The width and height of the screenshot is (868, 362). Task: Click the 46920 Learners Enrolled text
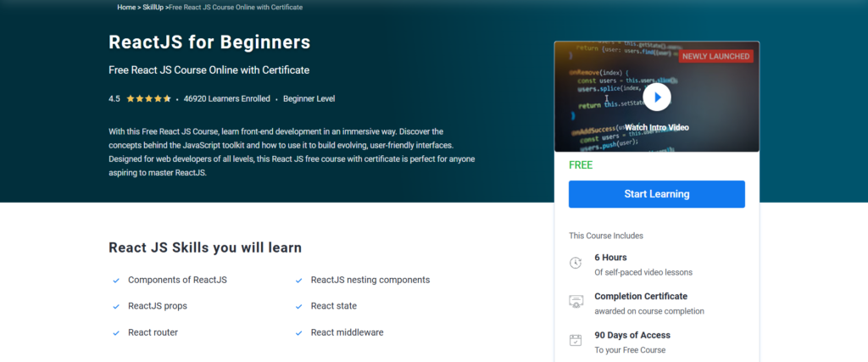tap(225, 98)
